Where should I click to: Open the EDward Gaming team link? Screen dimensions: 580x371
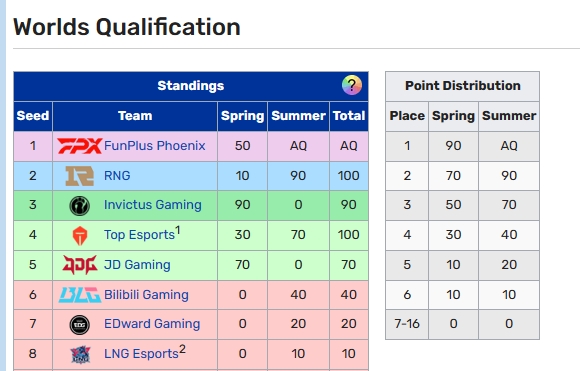coord(152,324)
